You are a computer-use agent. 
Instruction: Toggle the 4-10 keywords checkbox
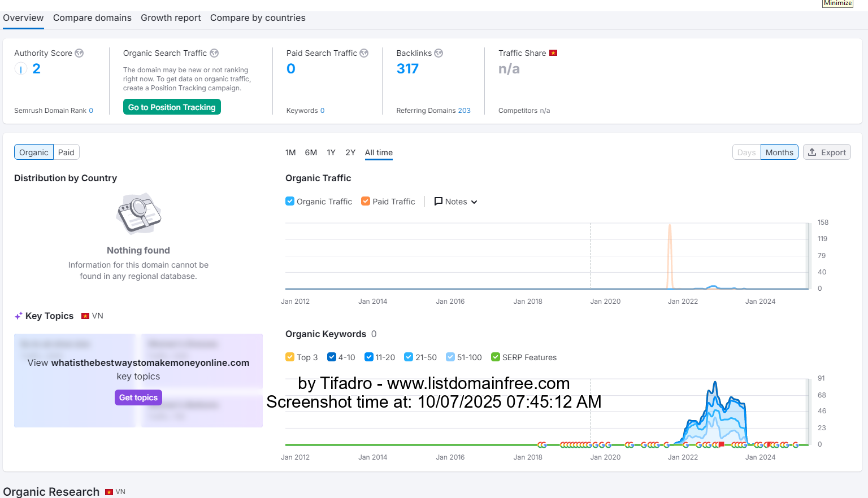pyautogui.click(x=332, y=357)
